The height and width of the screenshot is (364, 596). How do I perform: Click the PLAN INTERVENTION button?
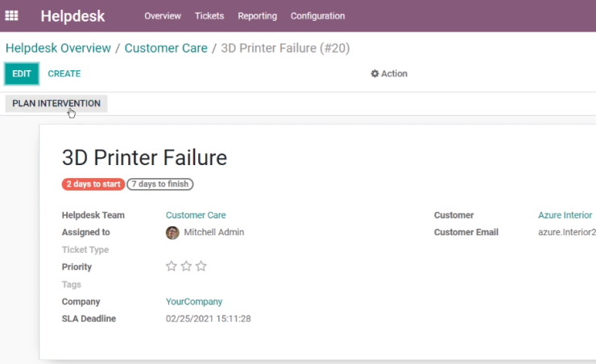[56, 103]
